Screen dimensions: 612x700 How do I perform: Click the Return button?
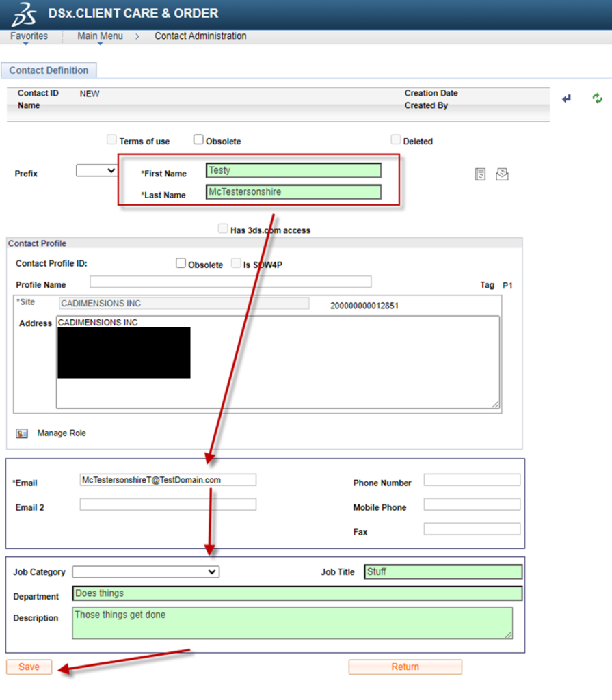click(x=405, y=667)
